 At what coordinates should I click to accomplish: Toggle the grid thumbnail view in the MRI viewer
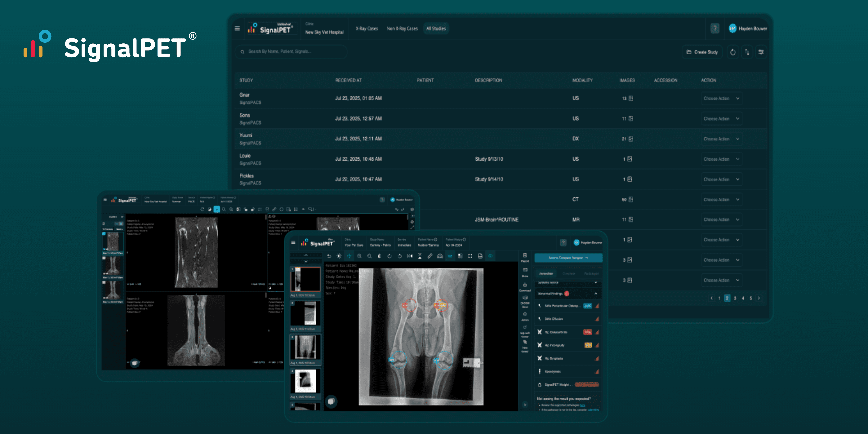click(x=121, y=224)
